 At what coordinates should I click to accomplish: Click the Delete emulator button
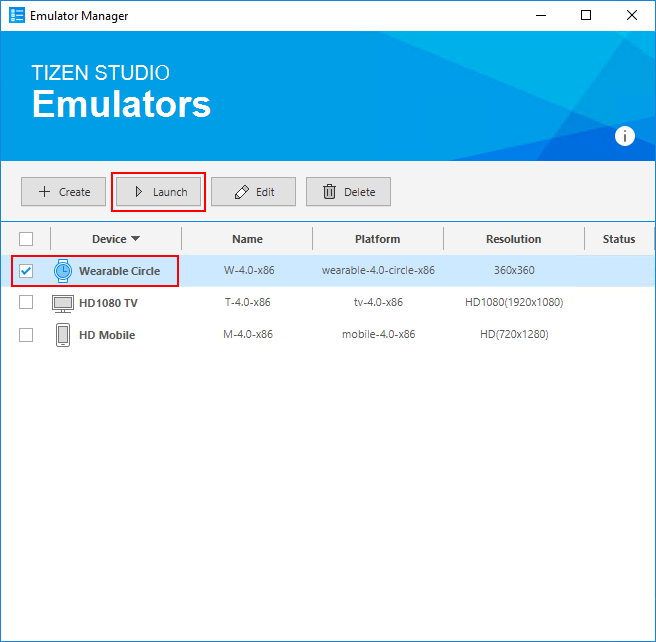point(348,192)
